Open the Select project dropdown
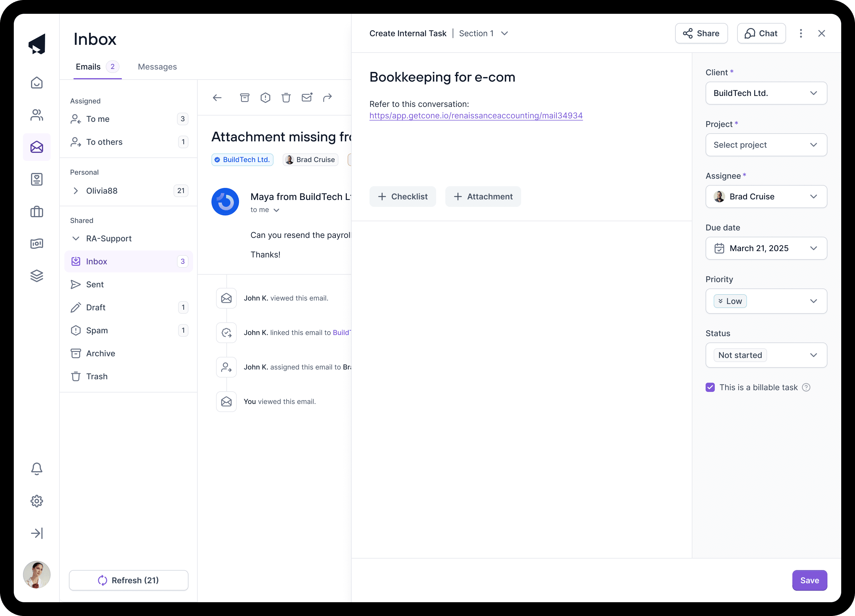The height and width of the screenshot is (616, 855). (766, 145)
